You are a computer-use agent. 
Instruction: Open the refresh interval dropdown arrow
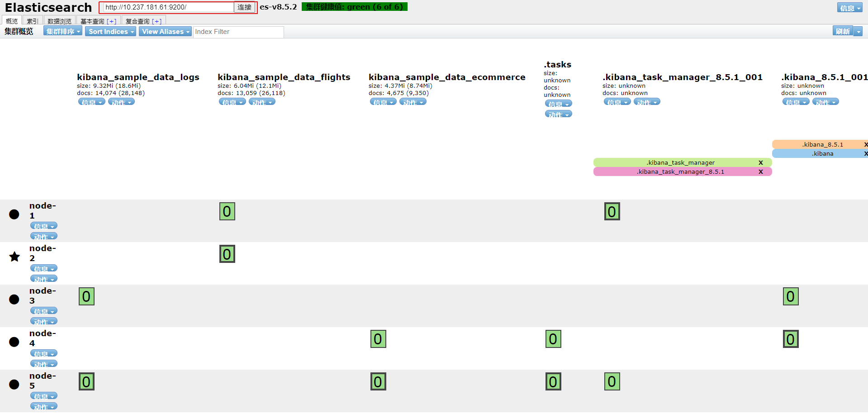[858, 31]
